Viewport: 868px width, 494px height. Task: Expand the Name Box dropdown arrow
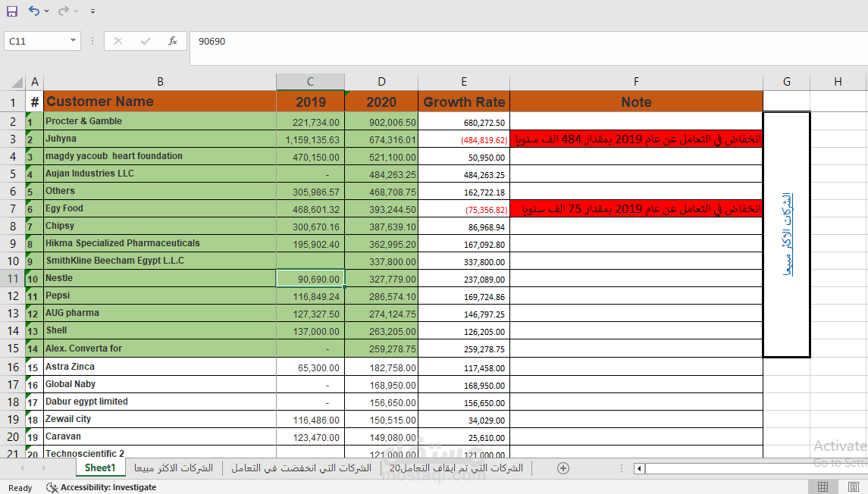pyautogui.click(x=73, y=41)
